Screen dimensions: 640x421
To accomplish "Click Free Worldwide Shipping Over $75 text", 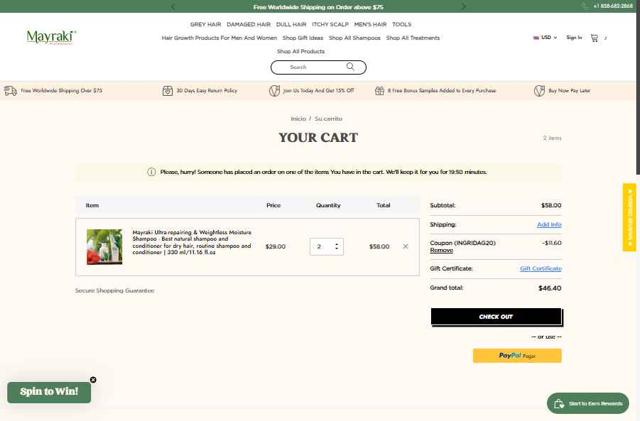I will 62,91.
